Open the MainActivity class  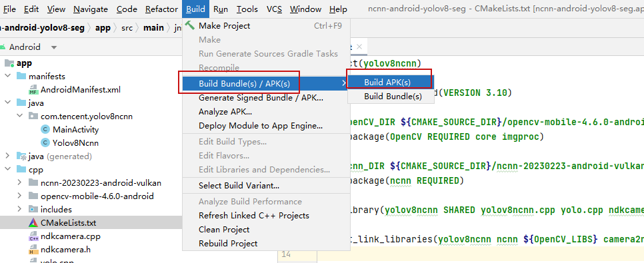75,130
